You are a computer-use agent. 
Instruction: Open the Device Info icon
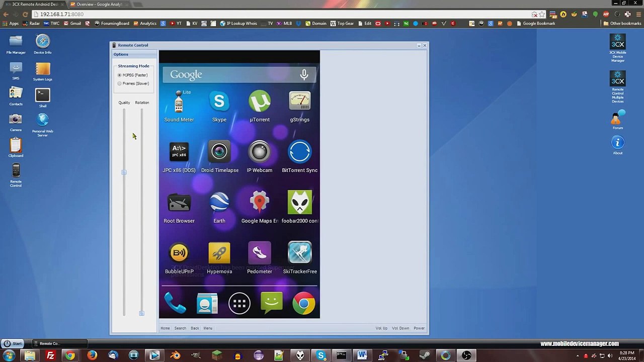(43, 44)
